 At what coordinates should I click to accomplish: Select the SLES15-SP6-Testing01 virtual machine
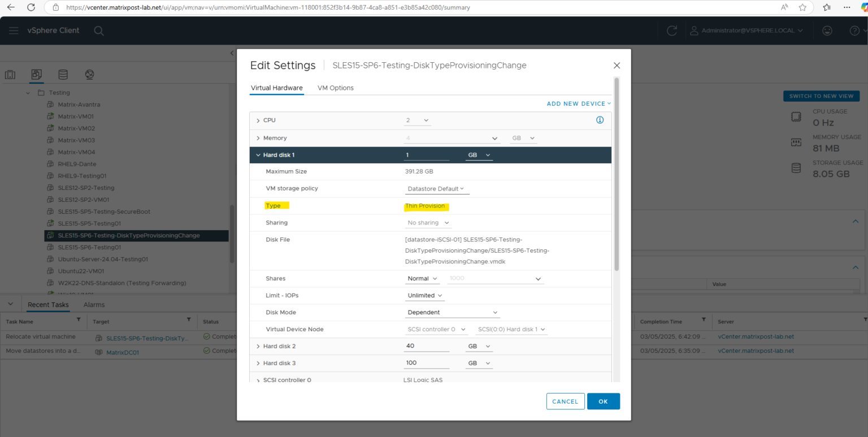tap(88, 247)
